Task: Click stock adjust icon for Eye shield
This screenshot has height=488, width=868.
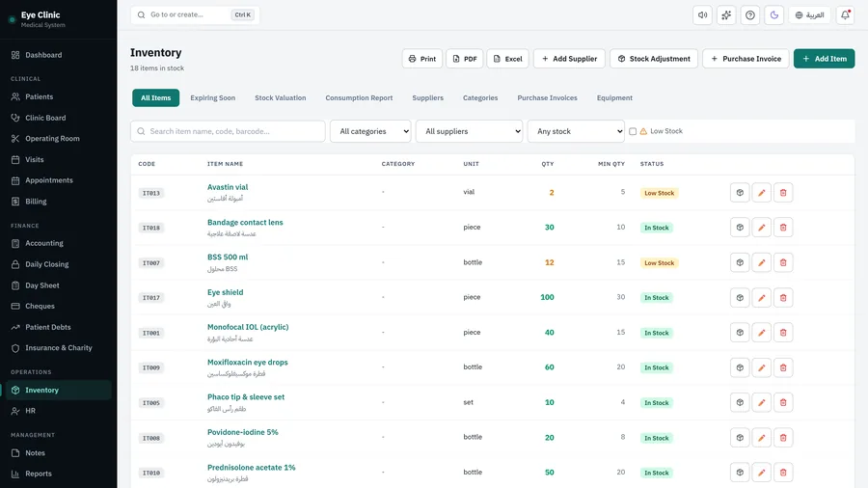Action: click(740, 298)
